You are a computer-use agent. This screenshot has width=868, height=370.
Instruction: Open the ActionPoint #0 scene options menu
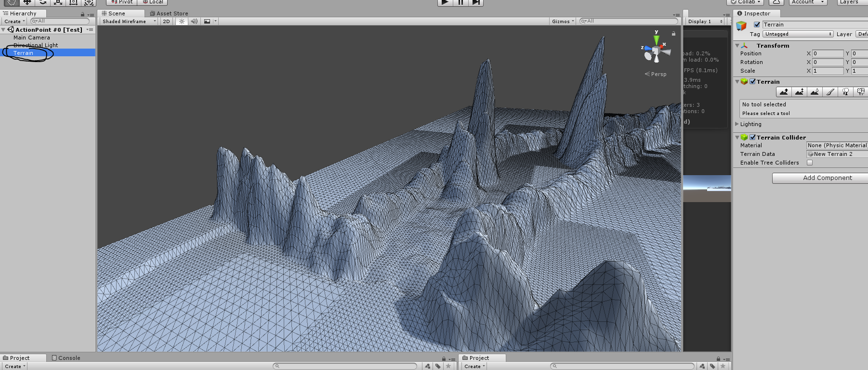click(90, 30)
